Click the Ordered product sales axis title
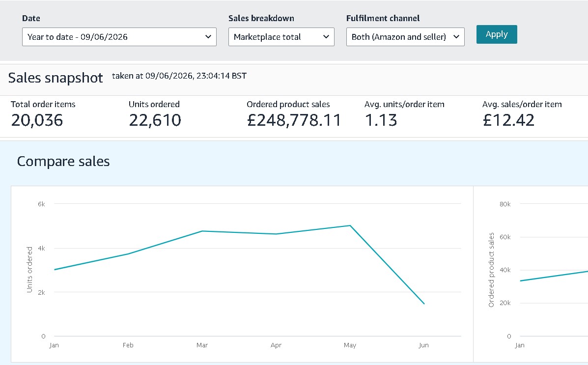Viewport: 588px width, 365px height. [491, 270]
